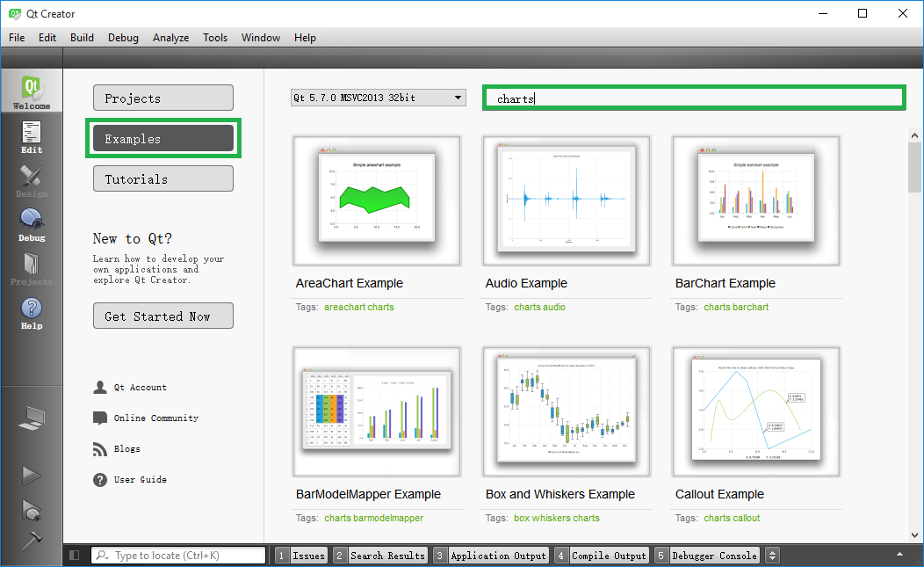Image resolution: width=924 pixels, height=567 pixels.
Task: Click the callout tag link
Action: tap(746, 518)
